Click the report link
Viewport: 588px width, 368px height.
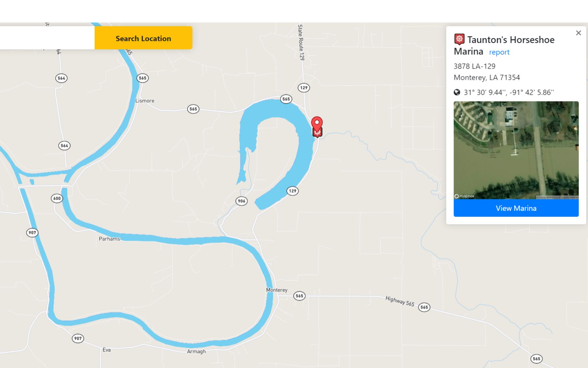(499, 52)
